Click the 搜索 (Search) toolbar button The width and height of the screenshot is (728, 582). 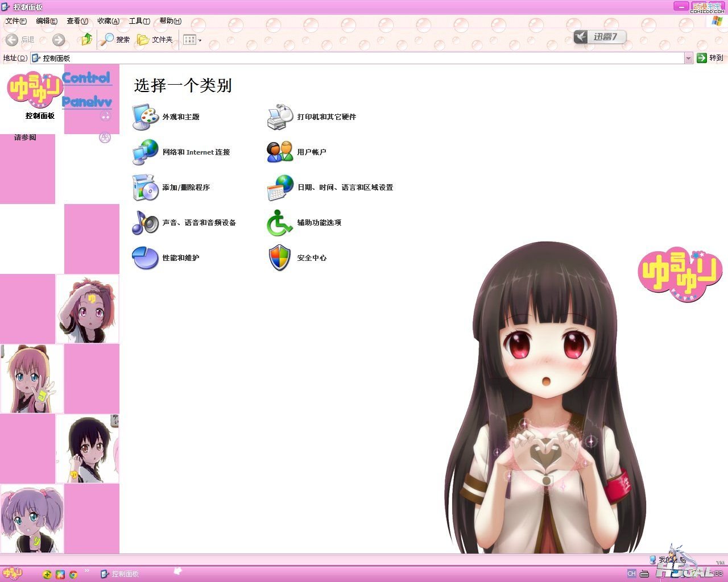115,39
